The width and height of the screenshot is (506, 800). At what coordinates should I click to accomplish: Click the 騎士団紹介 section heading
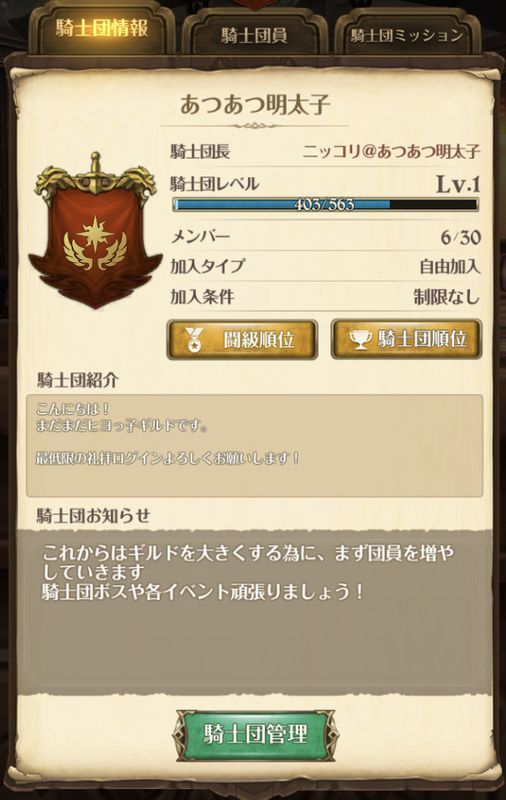point(78,380)
